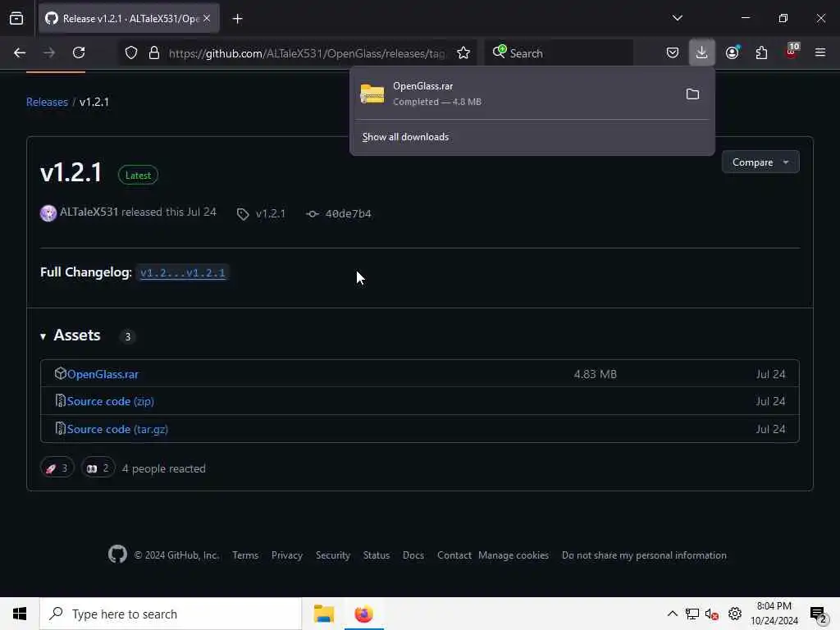Viewport: 840px width, 630px height.
Task: Click the Windows taskbar search box
Action: click(171, 614)
